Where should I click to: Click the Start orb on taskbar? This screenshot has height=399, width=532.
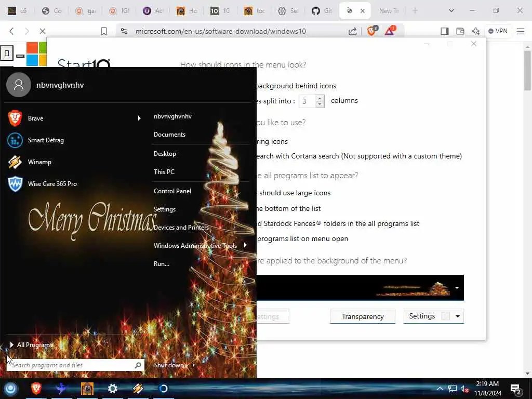coord(10,389)
